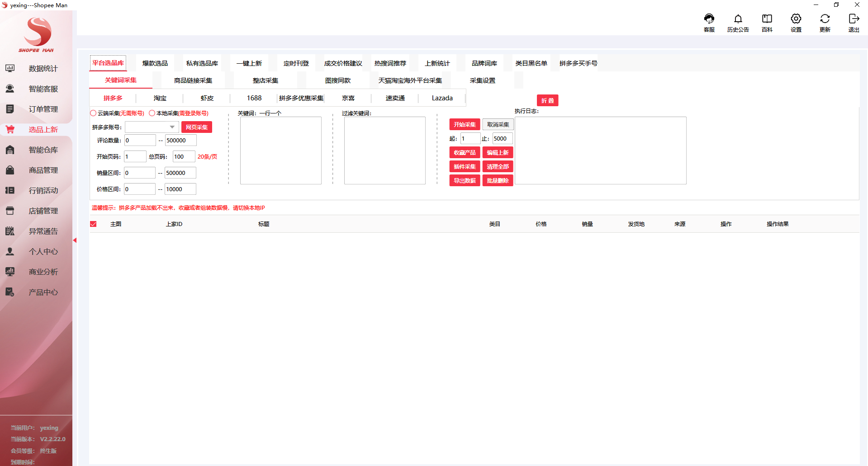
Task: Click the 插件采集 button
Action: (x=465, y=166)
